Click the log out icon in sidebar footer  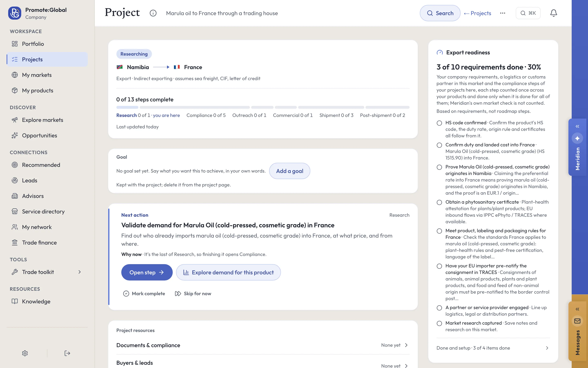click(67, 353)
